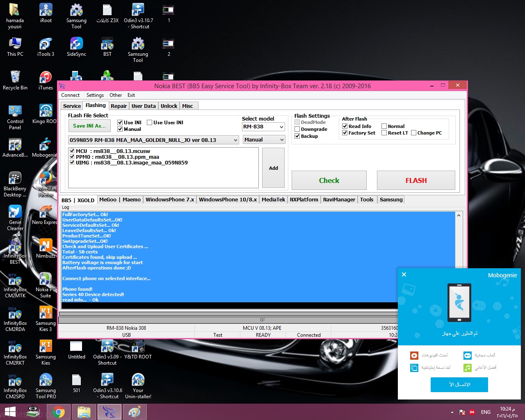This screenshot has width=525, height=420.
Task: Open Paint from the taskbar
Action: (135, 412)
